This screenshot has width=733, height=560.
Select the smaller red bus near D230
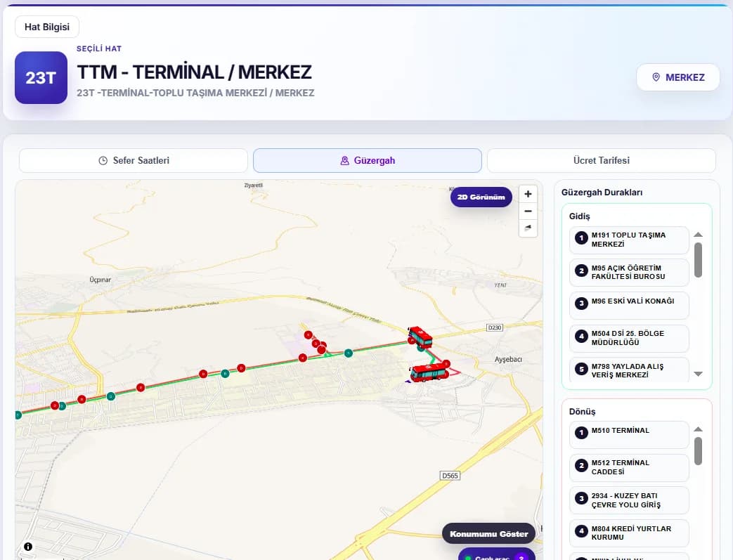point(420,337)
